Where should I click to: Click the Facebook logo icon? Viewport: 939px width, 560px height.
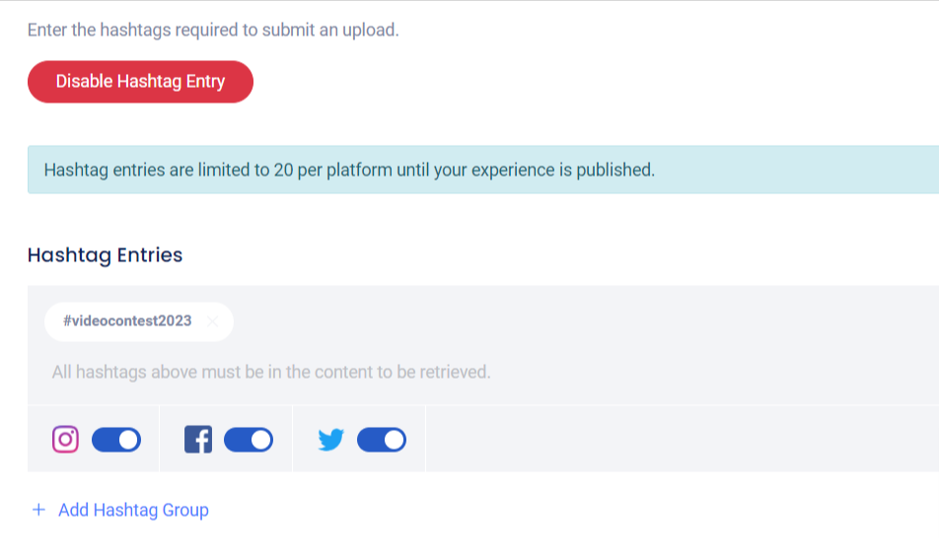coord(198,440)
